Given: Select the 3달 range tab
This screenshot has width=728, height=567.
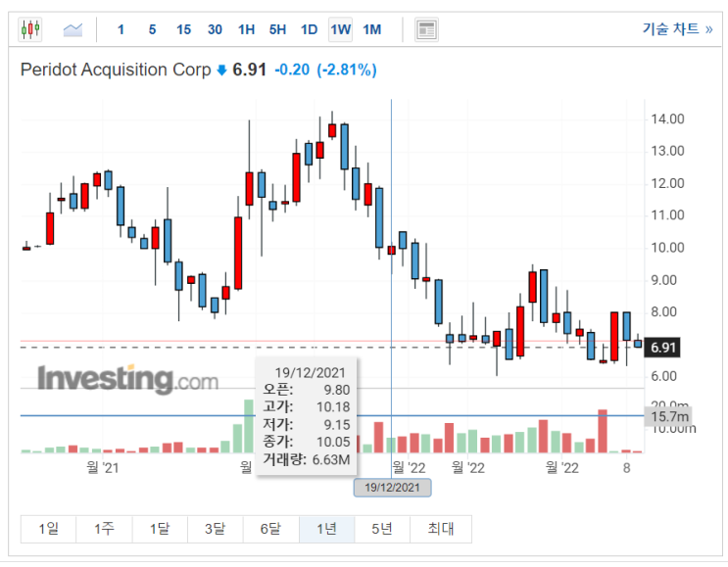Looking at the screenshot, I should 215,529.
